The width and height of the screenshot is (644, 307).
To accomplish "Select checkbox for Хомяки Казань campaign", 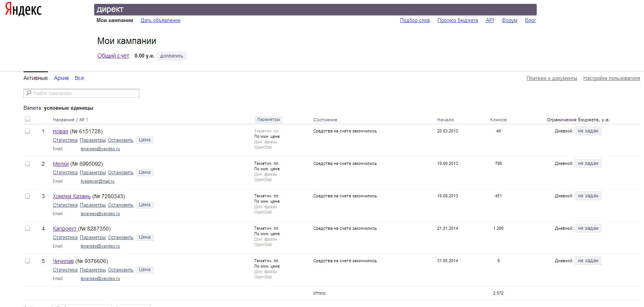I will pyautogui.click(x=27, y=196).
